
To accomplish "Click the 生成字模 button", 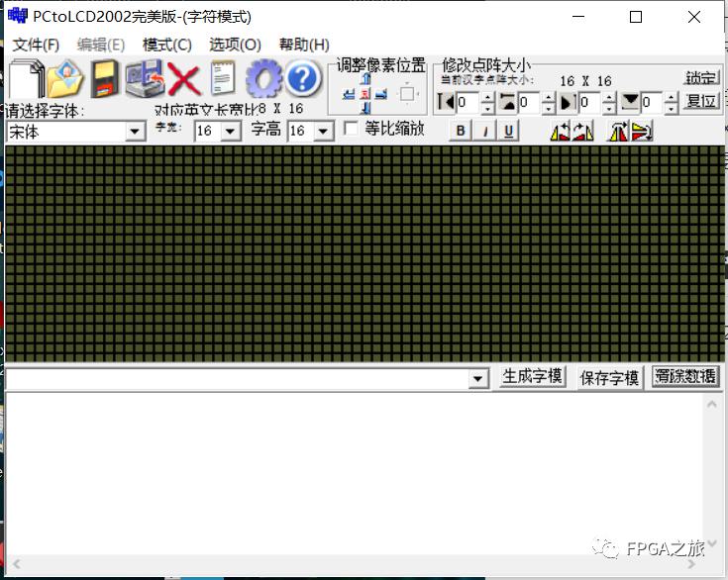I will (x=532, y=377).
